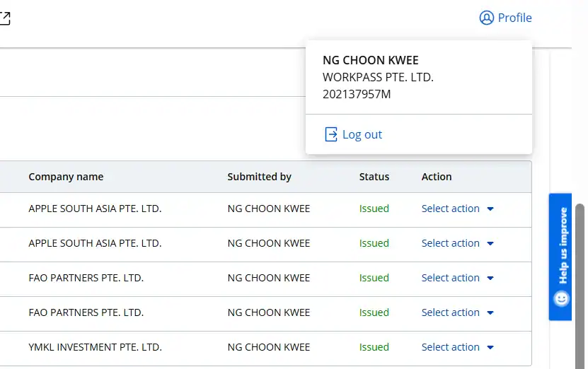Click the vertical page scrollbar
588x369 pixels.
tap(580, 283)
